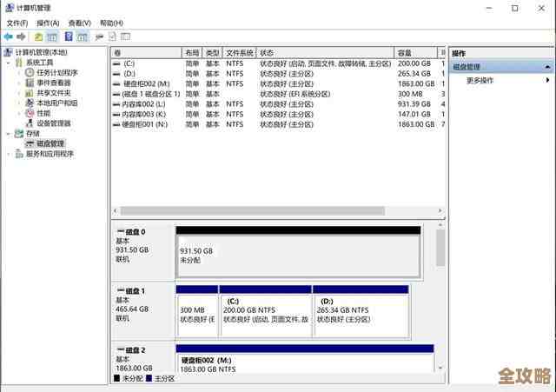Click the Up one level folder icon
Screen dimensions: 556x392
coord(38,37)
